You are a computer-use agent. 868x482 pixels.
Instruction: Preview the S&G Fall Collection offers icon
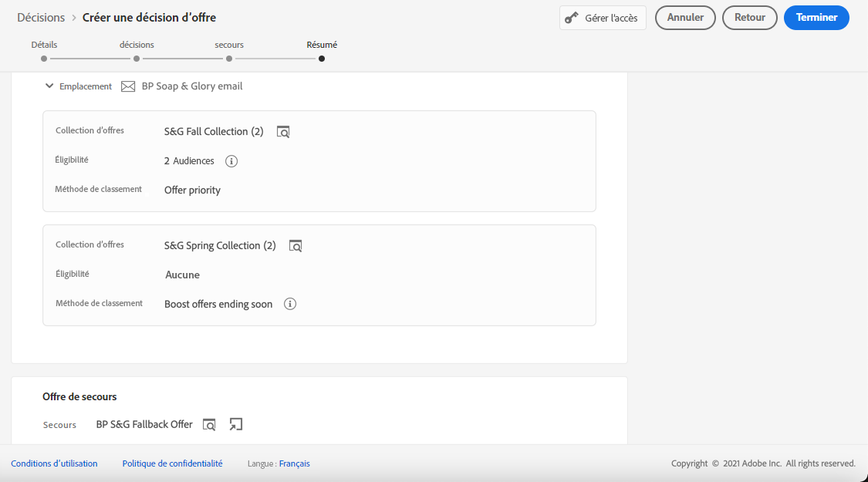point(283,132)
